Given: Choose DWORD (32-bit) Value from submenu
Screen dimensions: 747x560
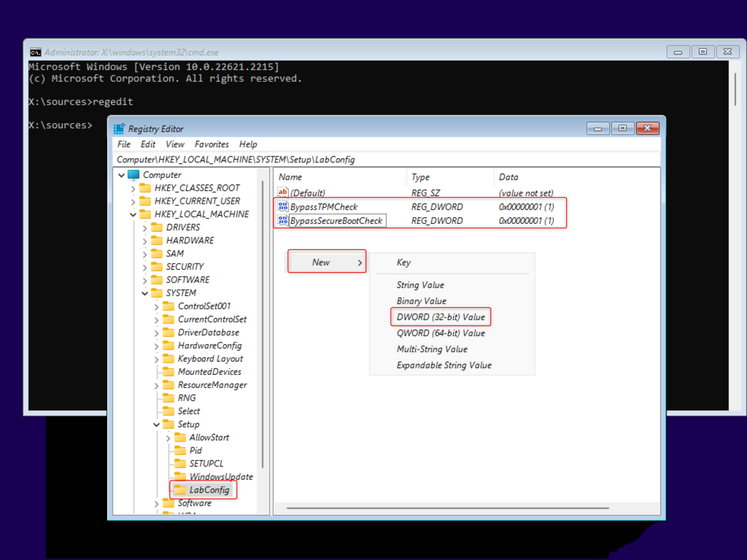Looking at the screenshot, I should pos(441,317).
